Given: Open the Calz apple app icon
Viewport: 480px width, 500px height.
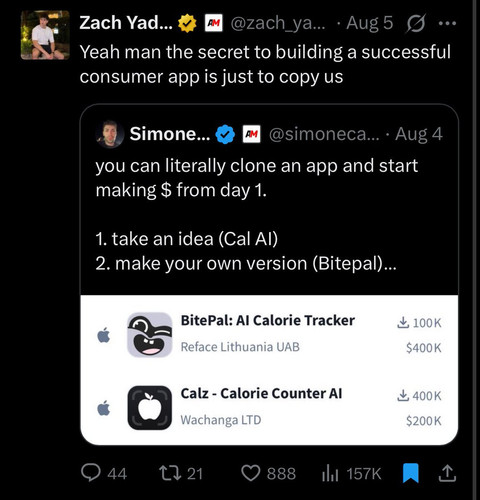Looking at the screenshot, I should (x=150, y=408).
